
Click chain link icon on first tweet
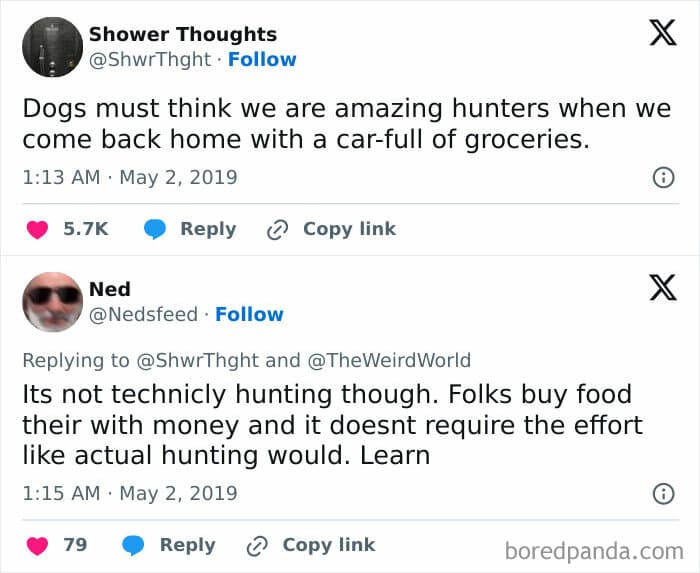[277, 230]
